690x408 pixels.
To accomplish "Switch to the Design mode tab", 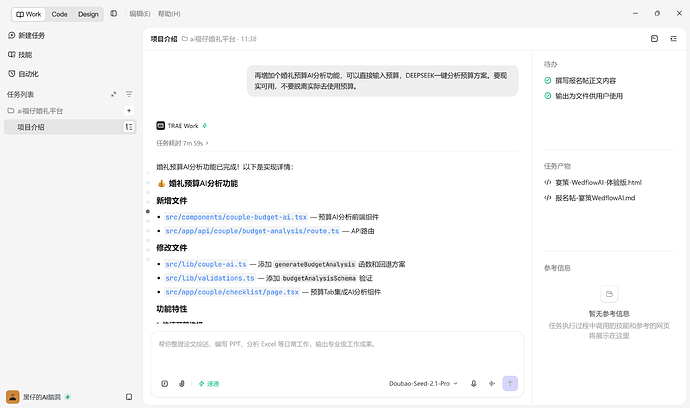I will [88, 14].
